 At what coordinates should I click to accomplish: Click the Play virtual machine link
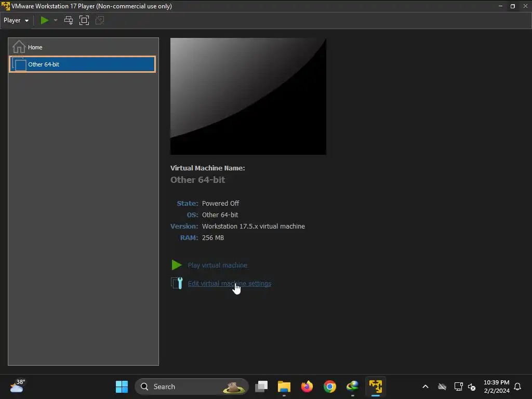(218, 265)
